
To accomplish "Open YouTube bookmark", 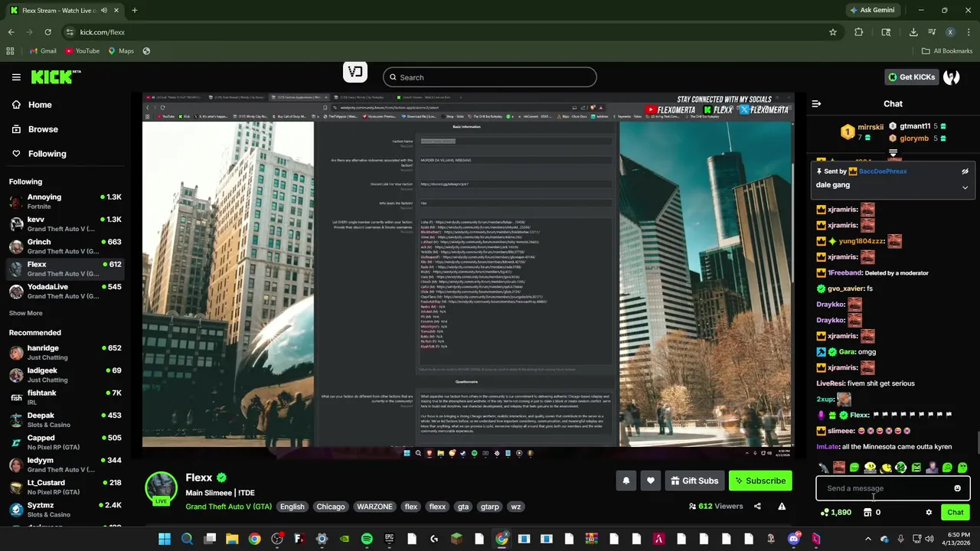I will pos(82,51).
